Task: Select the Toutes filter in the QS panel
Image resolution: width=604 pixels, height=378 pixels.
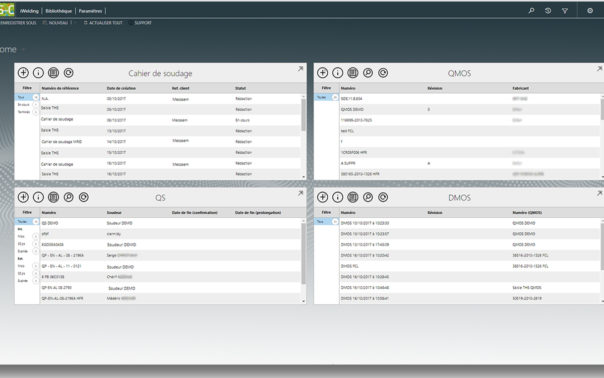Action: tap(27, 222)
